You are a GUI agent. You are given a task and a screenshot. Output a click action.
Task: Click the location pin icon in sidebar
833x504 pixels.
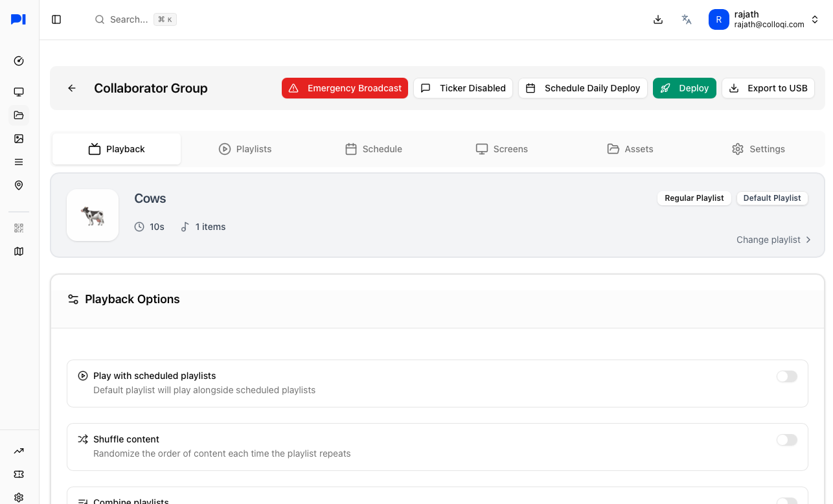(19, 185)
